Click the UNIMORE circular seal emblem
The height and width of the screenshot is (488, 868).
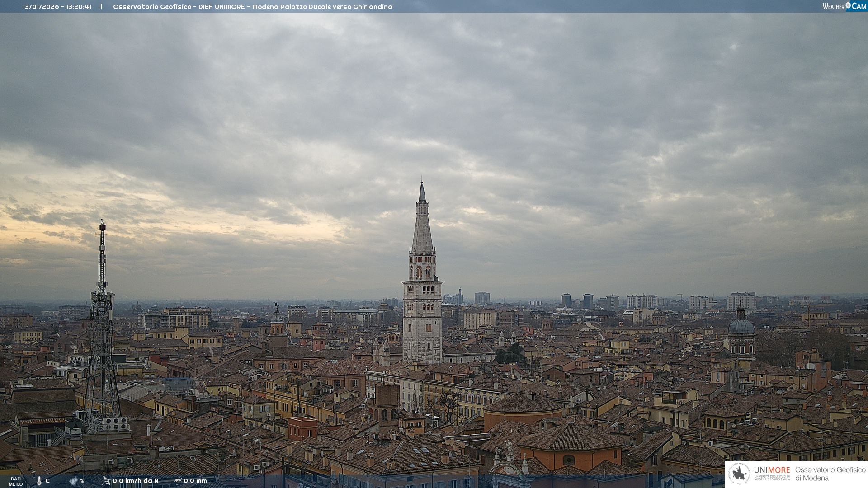coord(740,474)
